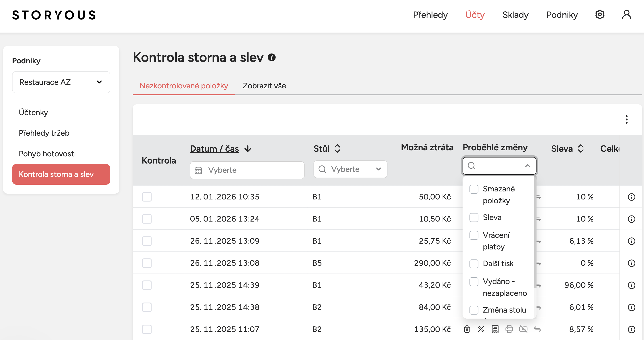This screenshot has width=644, height=340.
Task: Switch to the Zobrazit vše tab
Action: click(264, 86)
